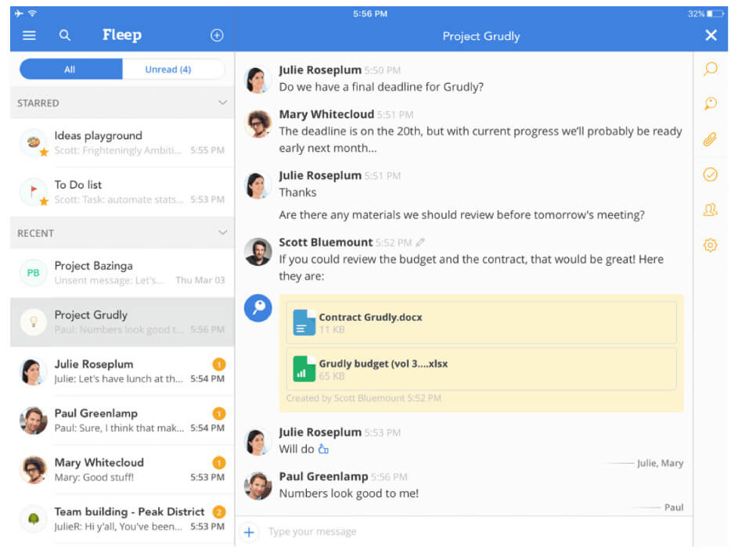Viewport: 731px width, 560px height.
Task: Open Contract Grudly.docx file
Action: (x=481, y=322)
